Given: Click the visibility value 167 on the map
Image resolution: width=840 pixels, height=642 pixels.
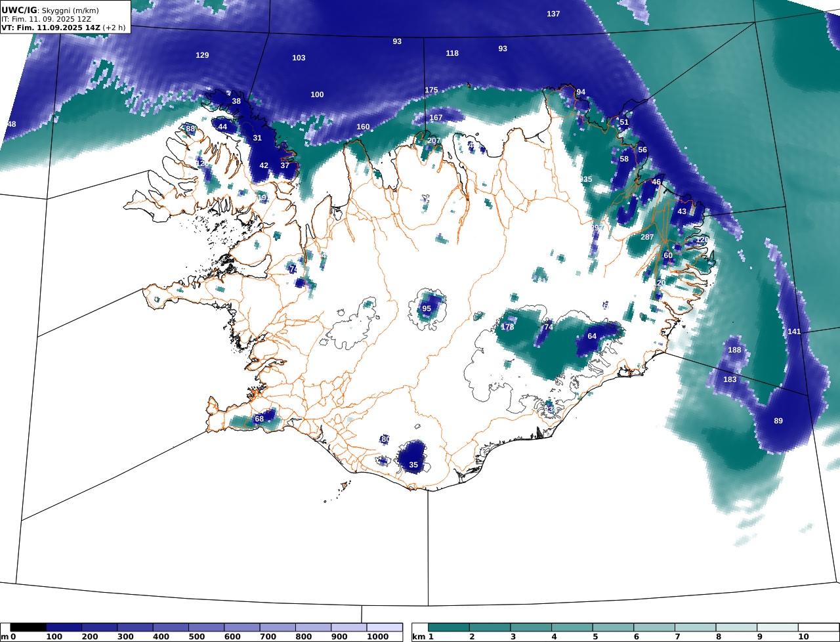Looking at the screenshot, I should click(x=436, y=118).
